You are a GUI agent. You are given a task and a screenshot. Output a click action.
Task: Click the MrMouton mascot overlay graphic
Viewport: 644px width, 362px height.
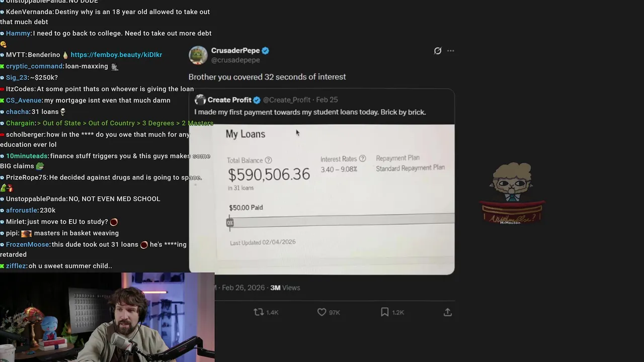pos(512,194)
